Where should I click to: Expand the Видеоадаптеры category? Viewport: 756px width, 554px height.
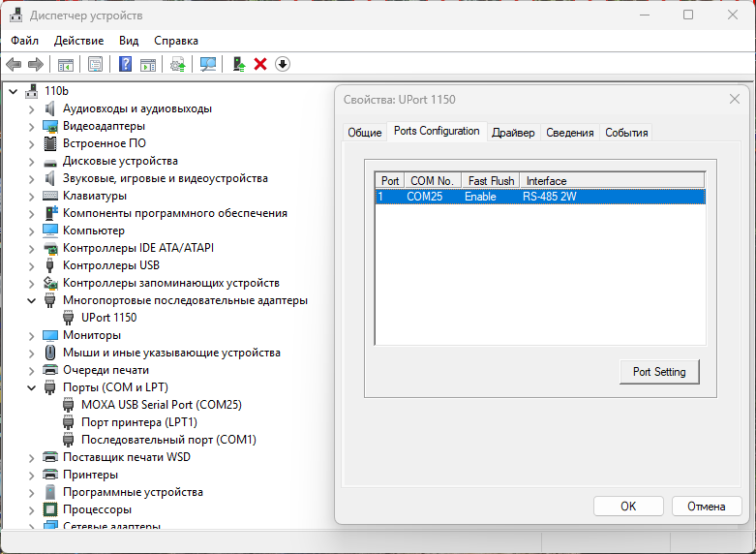tap(31, 127)
